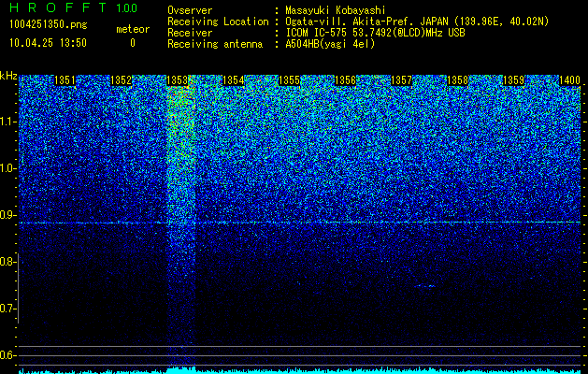Click the 1355 time marker

click(x=289, y=80)
